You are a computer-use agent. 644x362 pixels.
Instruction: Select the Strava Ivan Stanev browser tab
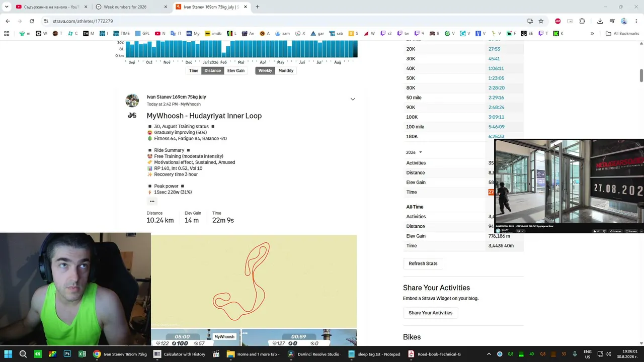[x=211, y=7]
